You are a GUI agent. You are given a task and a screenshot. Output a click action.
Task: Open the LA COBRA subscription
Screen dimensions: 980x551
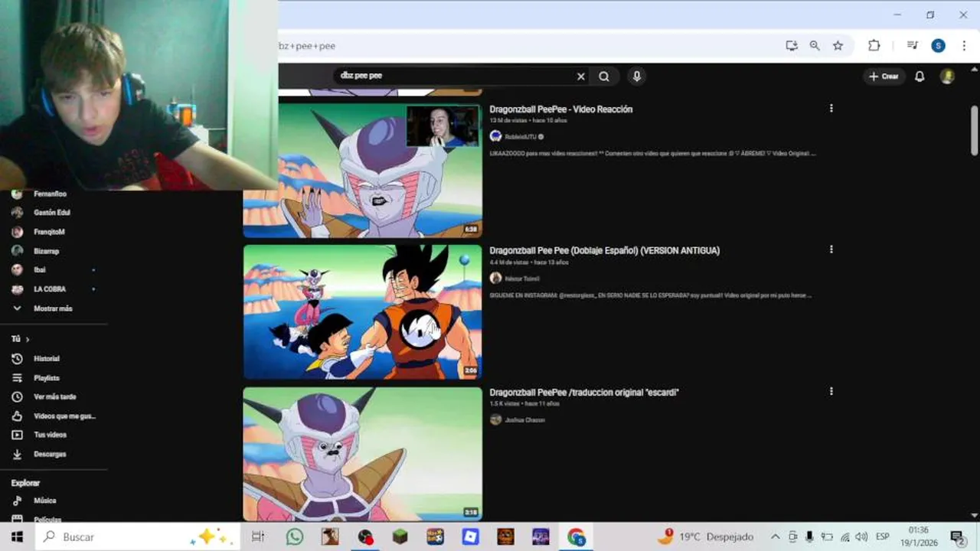coord(50,289)
